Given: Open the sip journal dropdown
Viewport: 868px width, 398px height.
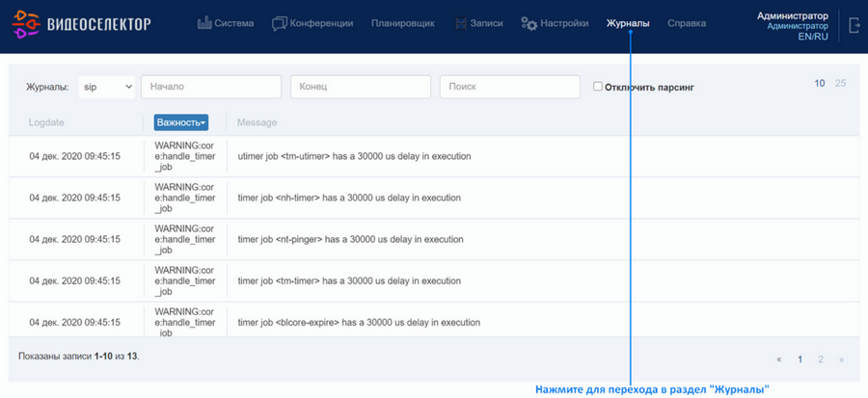Looking at the screenshot, I should pyautogui.click(x=107, y=87).
